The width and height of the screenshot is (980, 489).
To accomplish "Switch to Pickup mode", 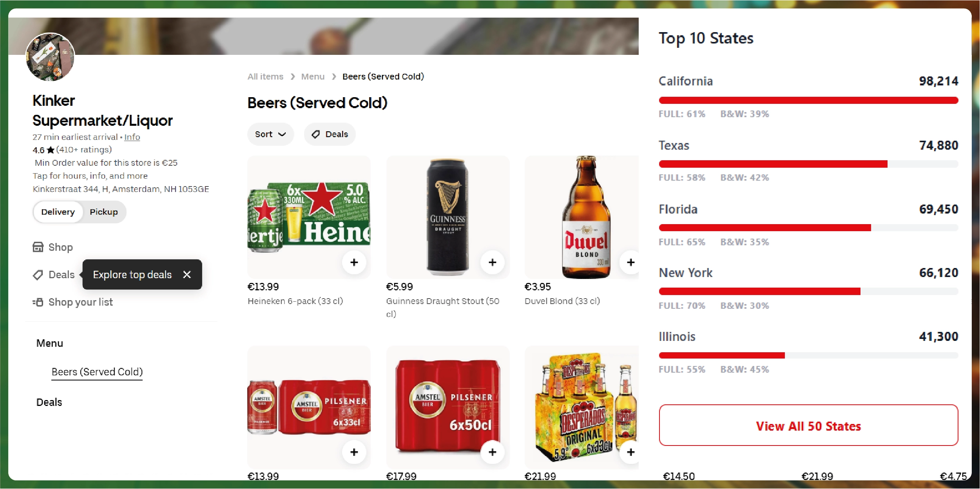I will click(103, 212).
